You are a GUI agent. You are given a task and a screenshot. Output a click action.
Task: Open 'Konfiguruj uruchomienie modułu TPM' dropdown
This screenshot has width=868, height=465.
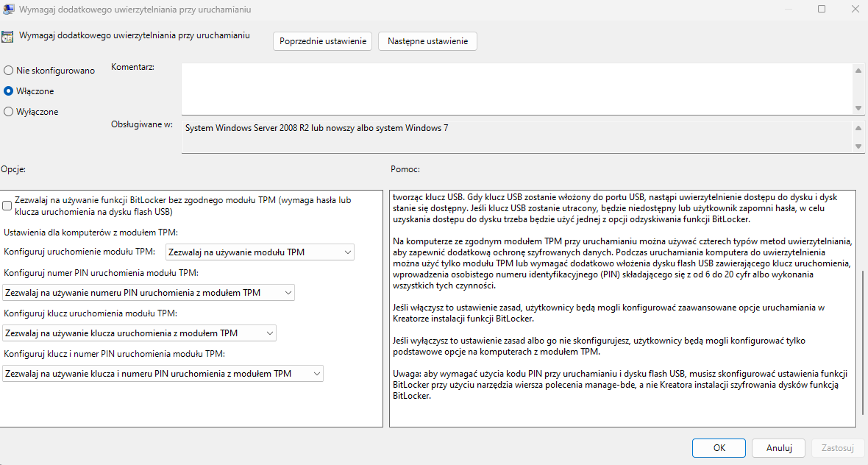click(x=260, y=252)
